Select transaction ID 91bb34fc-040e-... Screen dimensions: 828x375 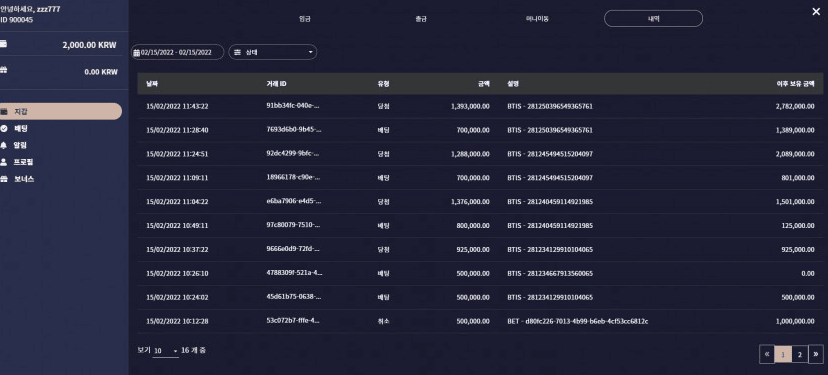293,106
